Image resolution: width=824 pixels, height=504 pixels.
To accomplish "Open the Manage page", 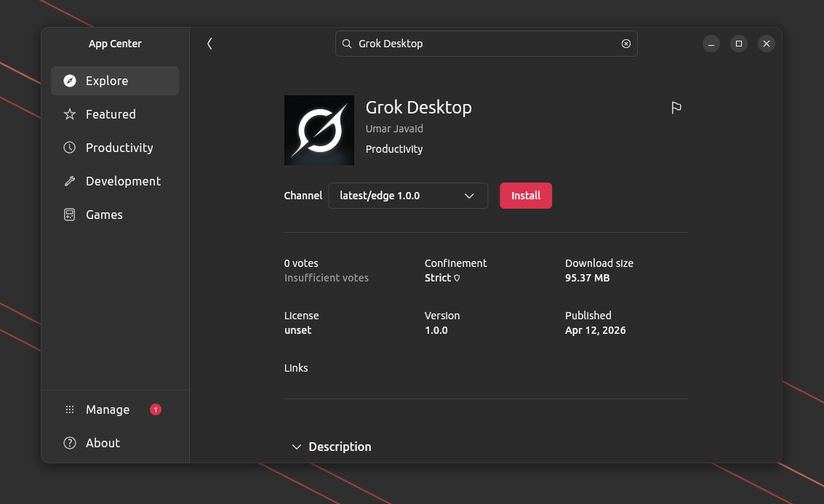I will pos(115,409).
